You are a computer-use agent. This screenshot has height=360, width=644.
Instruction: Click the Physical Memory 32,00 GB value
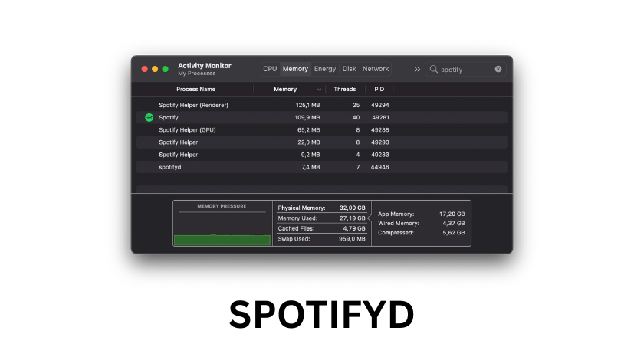click(x=353, y=208)
